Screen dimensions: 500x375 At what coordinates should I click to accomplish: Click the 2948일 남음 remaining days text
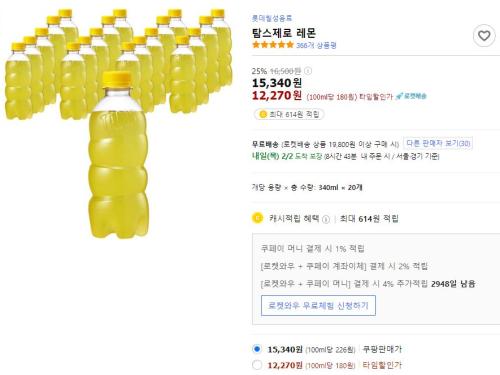point(453,284)
